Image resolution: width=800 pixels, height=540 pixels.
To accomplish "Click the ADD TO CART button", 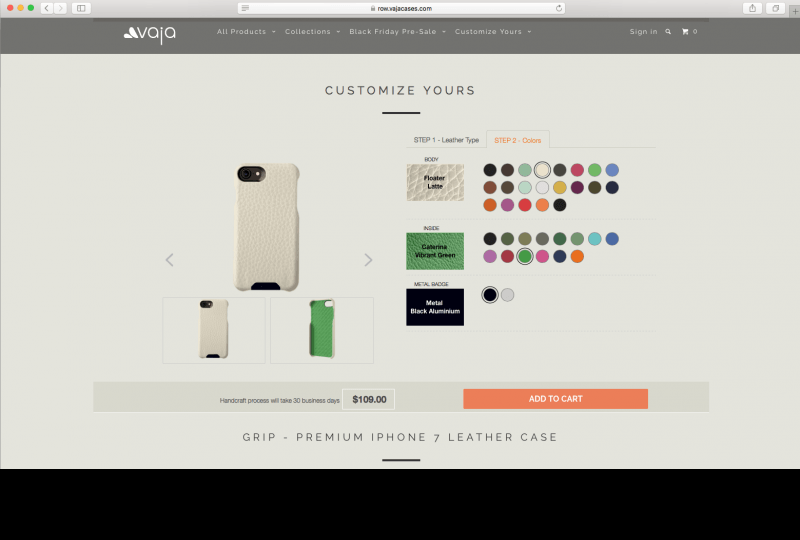I will [x=555, y=399].
